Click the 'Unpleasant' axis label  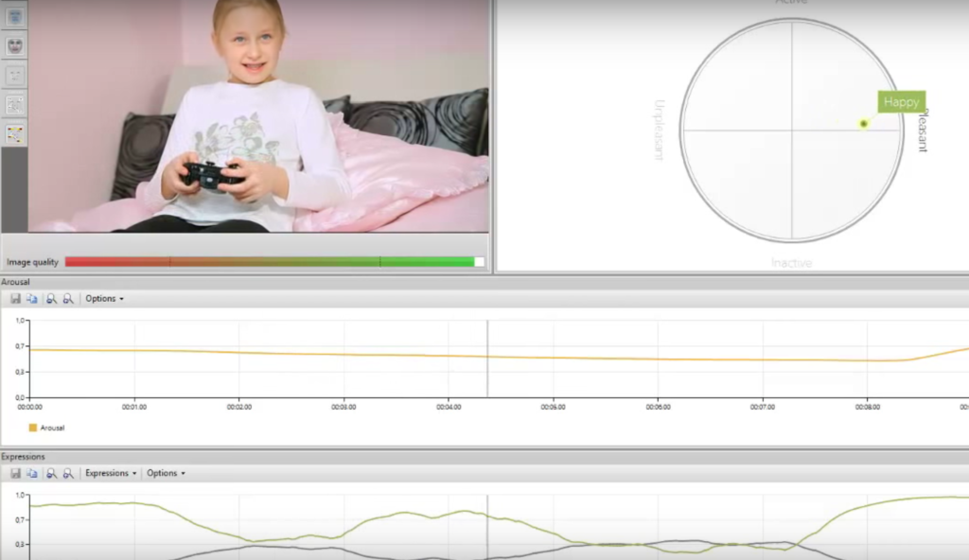click(x=659, y=131)
